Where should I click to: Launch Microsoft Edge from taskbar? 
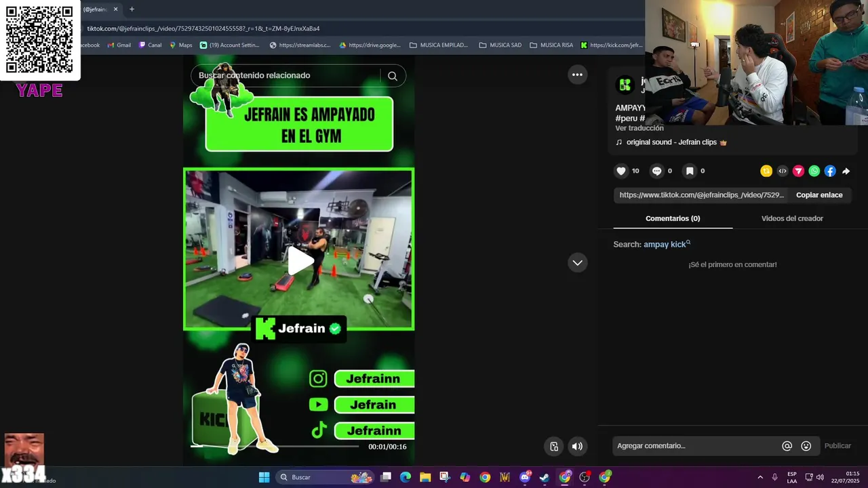pyautogui.click(x=406, y=477)
